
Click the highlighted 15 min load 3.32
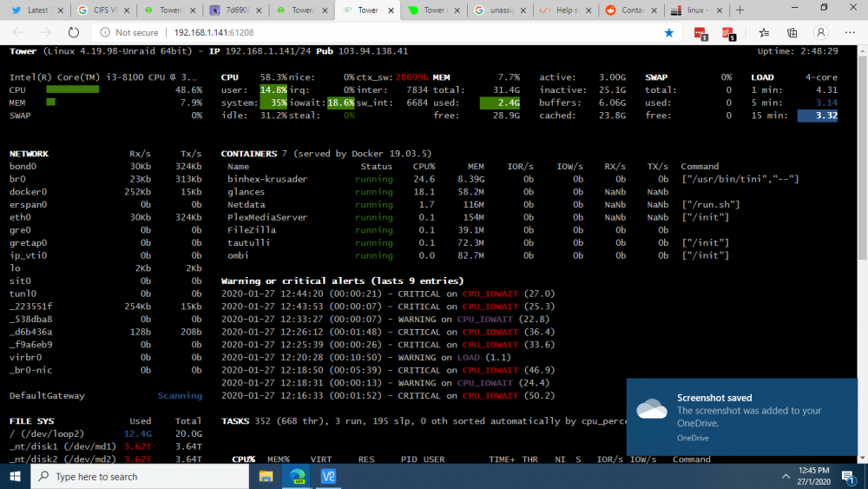(x=818, y=116)
